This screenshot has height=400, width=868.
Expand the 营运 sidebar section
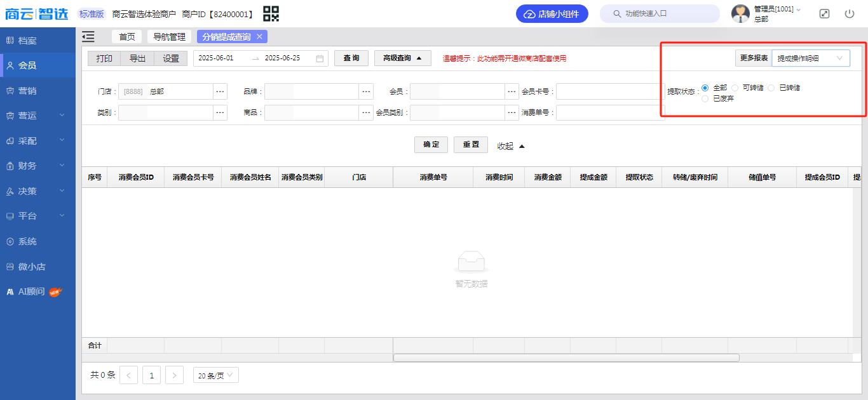click(37, 116)
